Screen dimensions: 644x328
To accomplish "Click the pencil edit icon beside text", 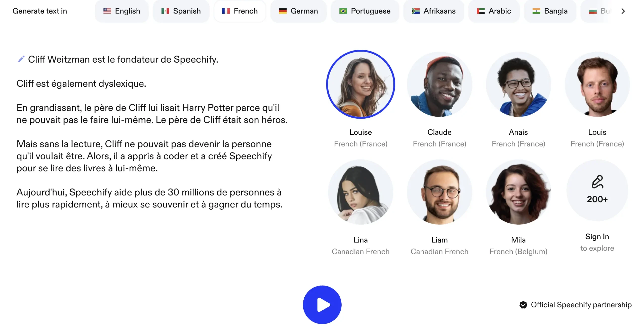I will [21, 59].
